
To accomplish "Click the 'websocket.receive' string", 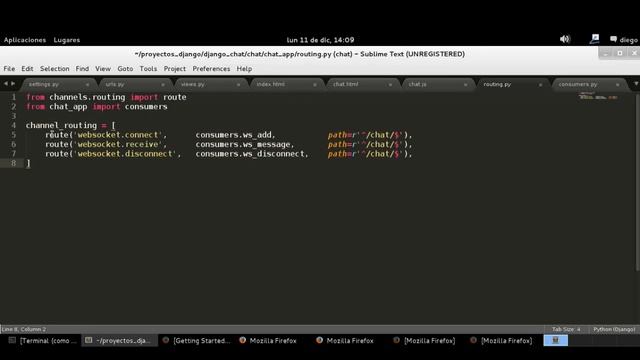I will point(118,144).
